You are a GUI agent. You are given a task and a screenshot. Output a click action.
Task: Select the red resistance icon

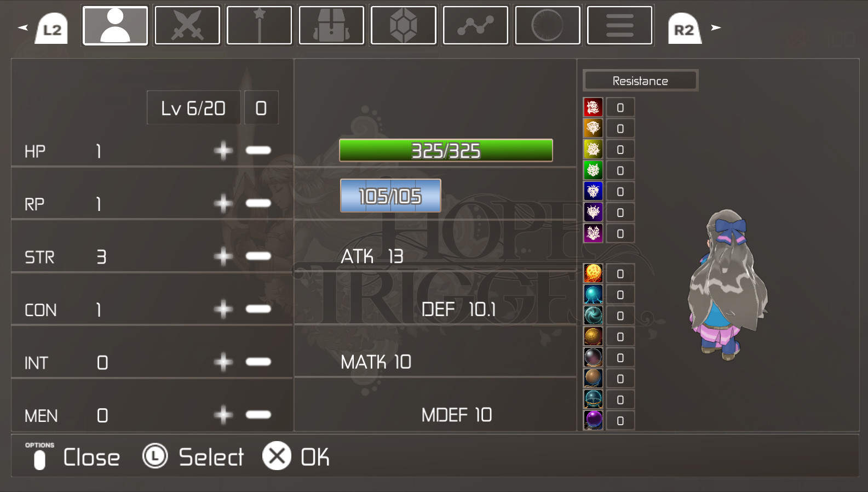tap(593, 107)
